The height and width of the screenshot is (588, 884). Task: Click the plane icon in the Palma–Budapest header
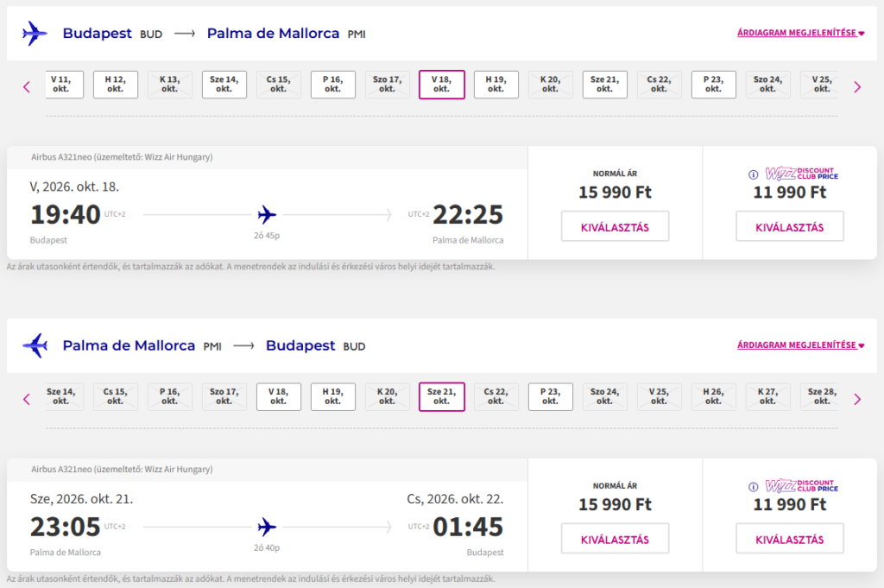click(35, 346)
